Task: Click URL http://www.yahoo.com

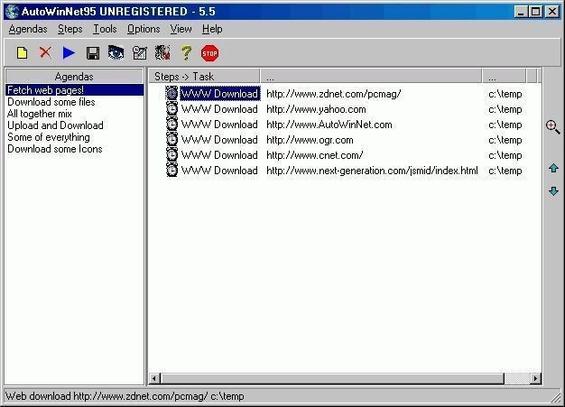Action: [316, 109]
